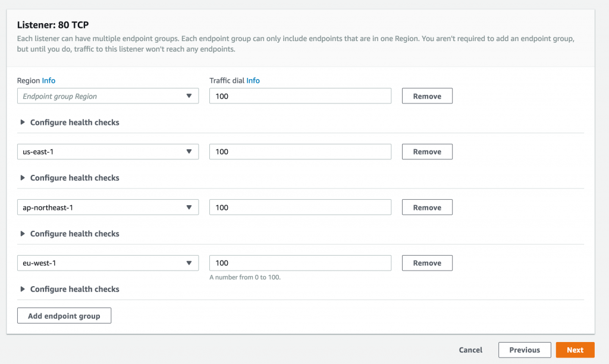
Task: Remove the us-east-1 endpoint group
Action: [x=427, y=152]
